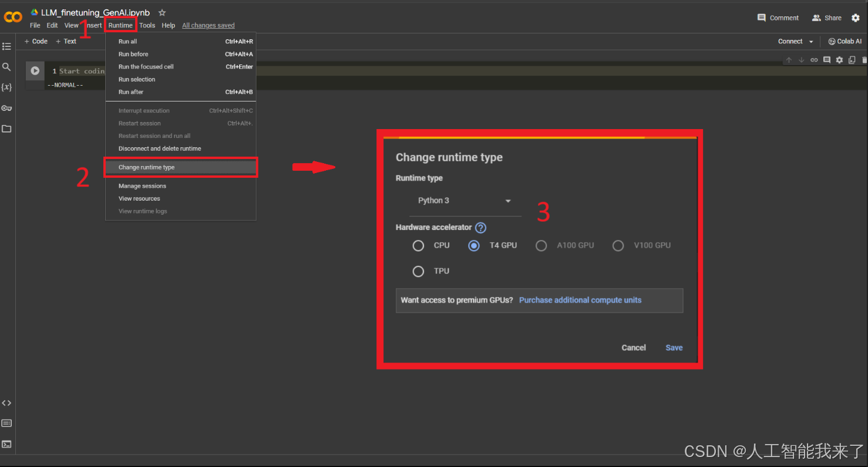Image resolution: width=868 pixels, height=467 pixels.
Task: Open the View menu
Action: point(71,25)
